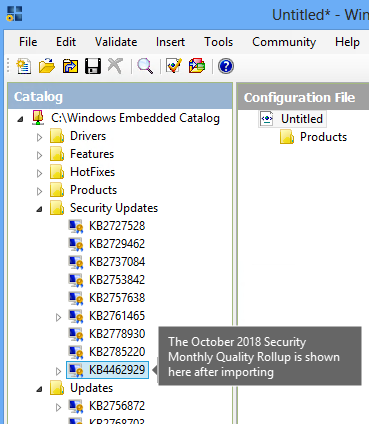Click the HotFixes label text
The image size is (369, 424).
pyautogui.click(x=93, y=172)
